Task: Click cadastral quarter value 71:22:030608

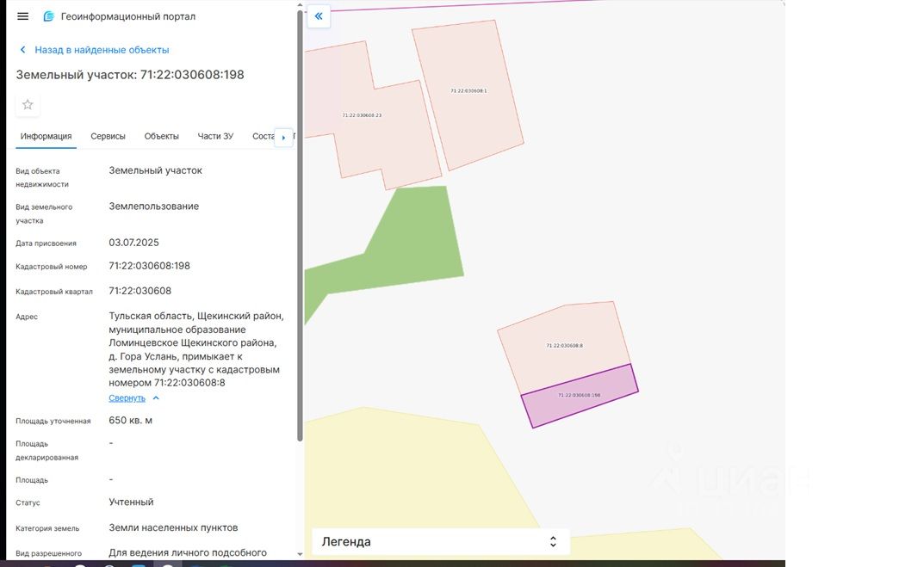Action: [x=140, y=291]
